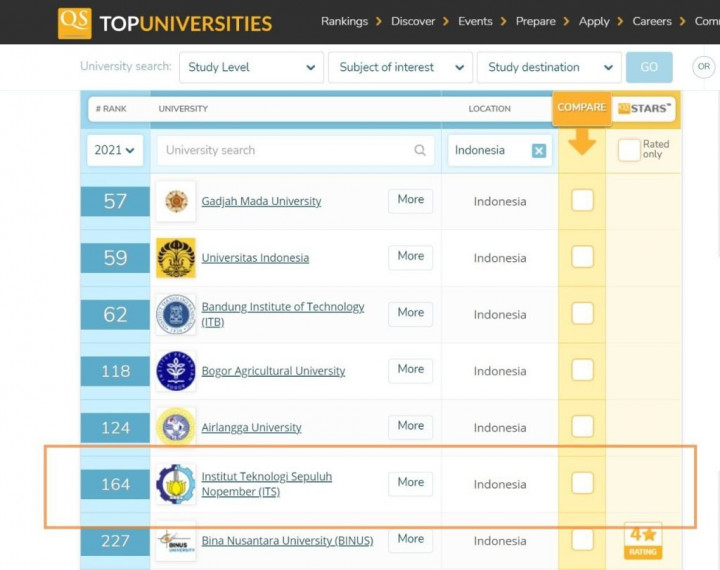
Task: Click More for Institut Teknologi Sepuluh Nopember
Action: [411, 482]
